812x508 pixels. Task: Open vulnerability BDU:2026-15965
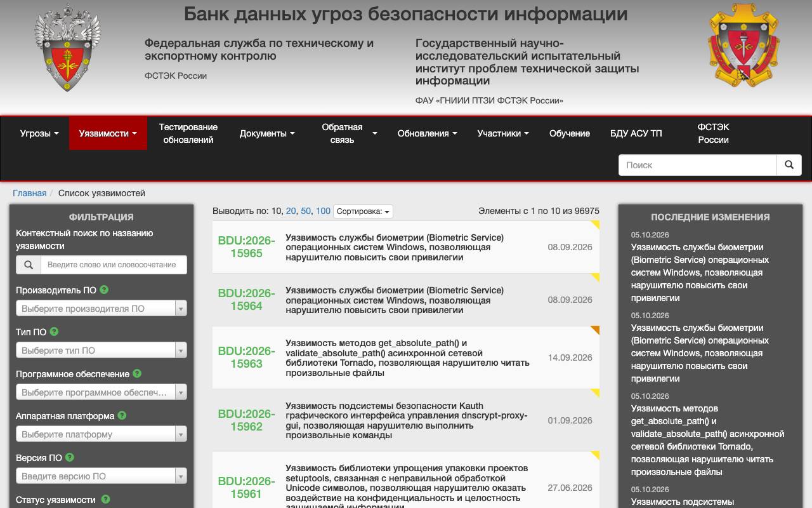[x=246, y=247]
